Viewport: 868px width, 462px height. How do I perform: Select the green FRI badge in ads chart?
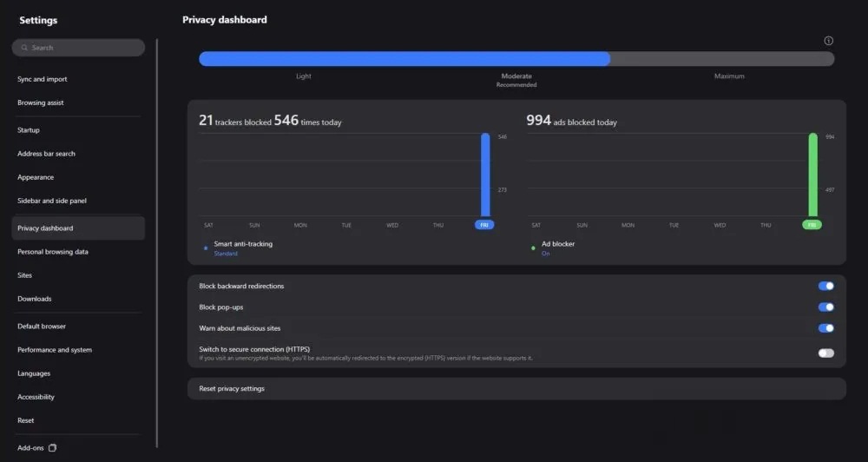(x=812, y=225)
